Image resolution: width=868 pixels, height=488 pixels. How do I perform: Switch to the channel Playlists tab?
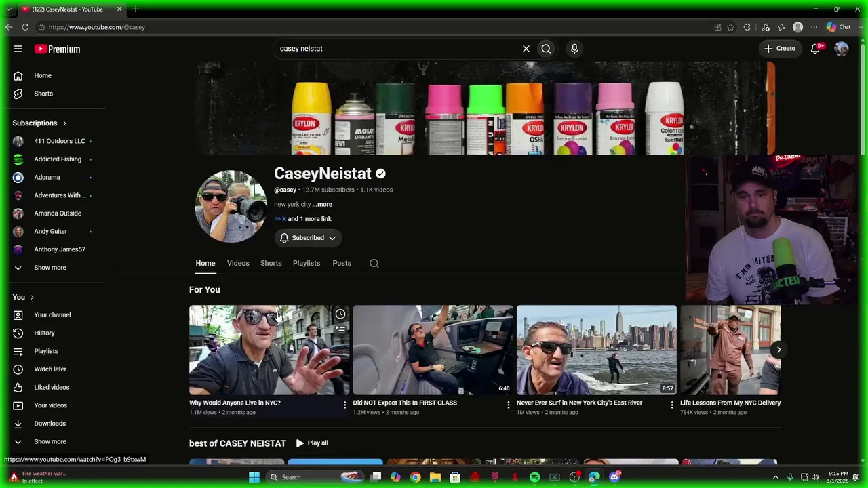tap(307, 264)
